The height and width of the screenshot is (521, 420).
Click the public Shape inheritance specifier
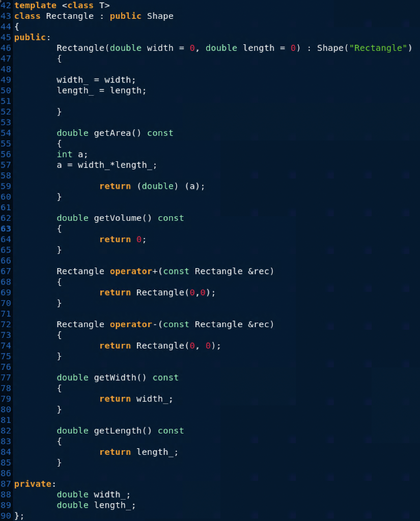pyautogui.click(x=143, y=16)
